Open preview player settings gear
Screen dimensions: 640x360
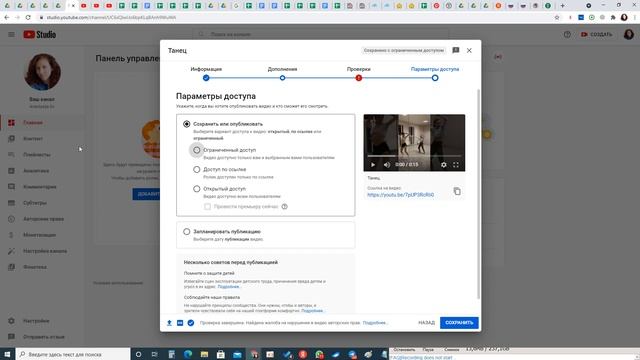(x=443, y=165)
